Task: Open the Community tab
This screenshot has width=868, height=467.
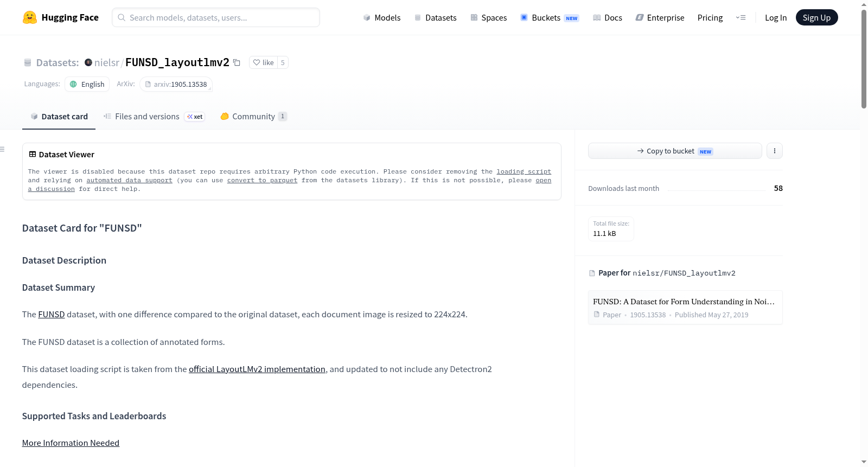Action: pyautogui.click(x=253, y=116)
